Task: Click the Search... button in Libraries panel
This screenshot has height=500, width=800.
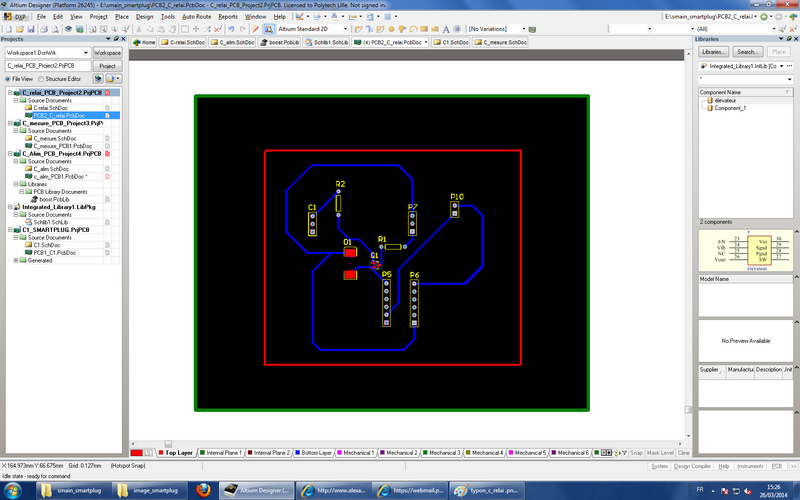Action: click(x=747, y=51)
